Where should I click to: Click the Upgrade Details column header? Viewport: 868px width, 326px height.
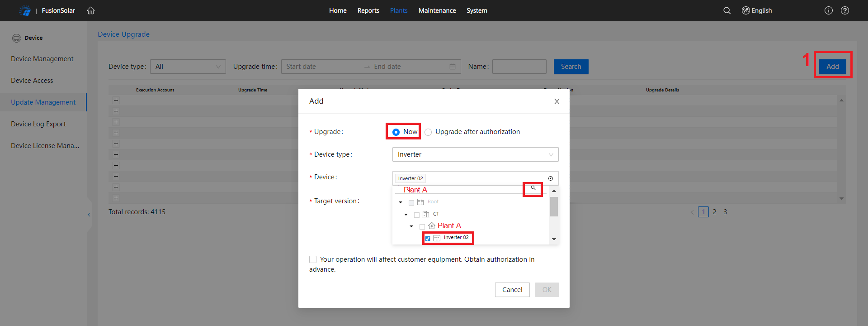(662, 90)
